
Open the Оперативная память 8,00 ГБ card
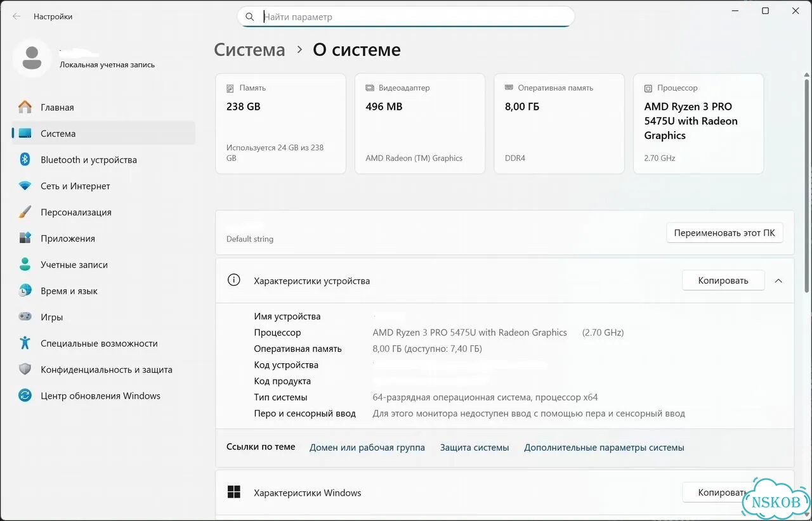tap(560, 124)
